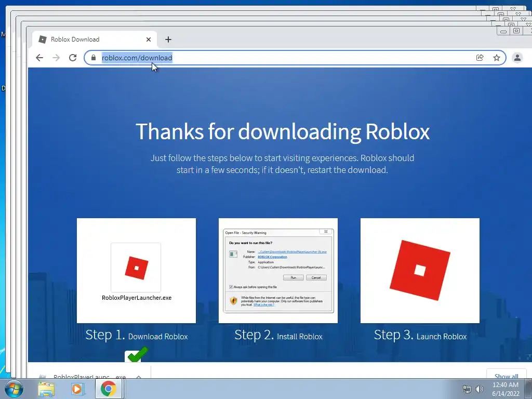The height and width of the screenshot is (399, 532).
Task: Click the large Roblox logo in Step 3
Action: click(x=420, y=270)
